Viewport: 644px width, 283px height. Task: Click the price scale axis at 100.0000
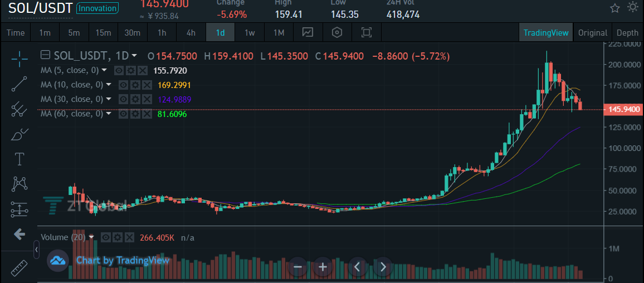[x=625, y=148]
